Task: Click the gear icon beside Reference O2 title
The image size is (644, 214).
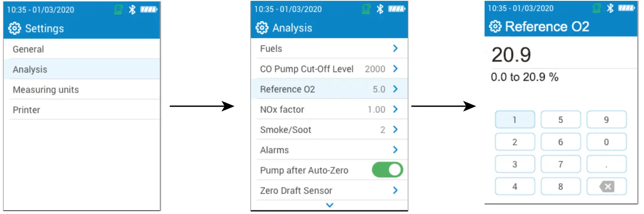Action: tap(495, 27)
